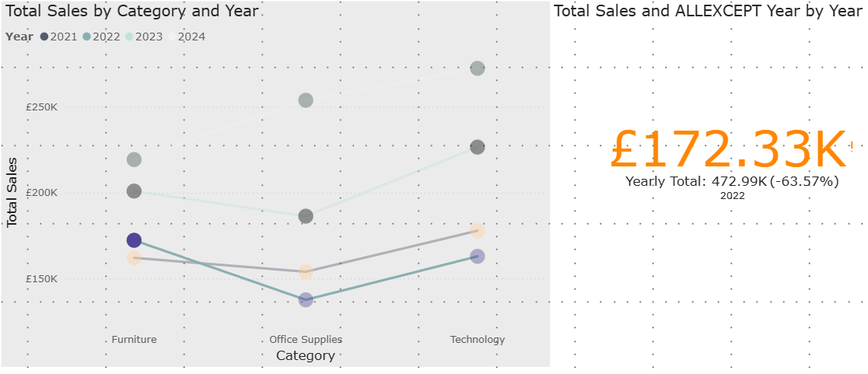Image resolution: width=868 pixels, height=374 pixels.
Task: Select the topmost Furniture data marker
Action: coord(134,159)
